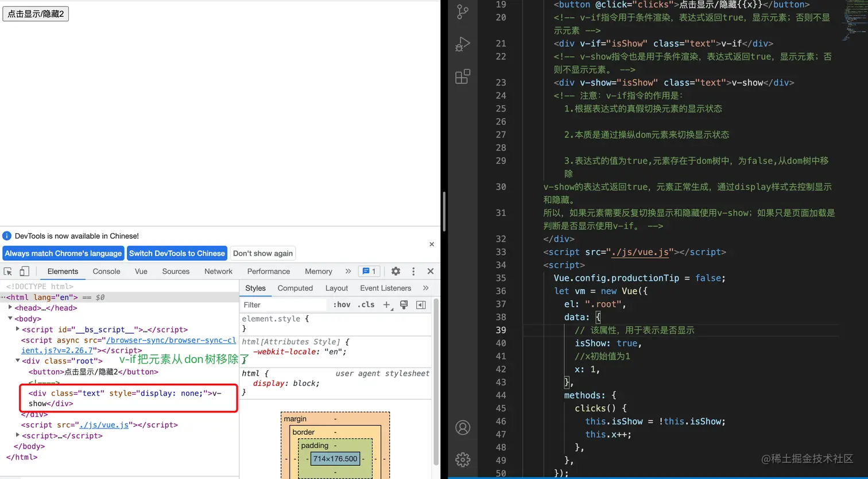
Task: Open the Vue devtools tab
Action: [x=141, y=272]
